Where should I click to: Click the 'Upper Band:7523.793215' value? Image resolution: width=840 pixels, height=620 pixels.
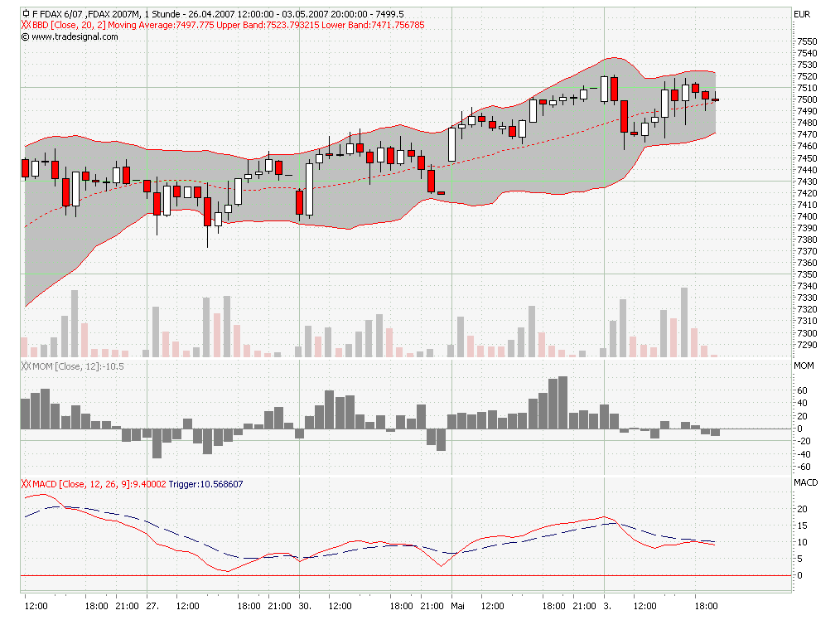click(268, 25)
